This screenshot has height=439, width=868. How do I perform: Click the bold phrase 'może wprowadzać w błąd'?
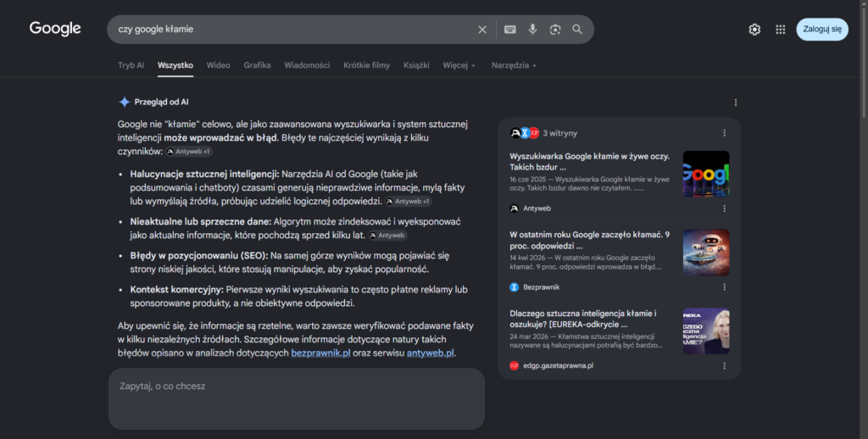click(220, 137)
